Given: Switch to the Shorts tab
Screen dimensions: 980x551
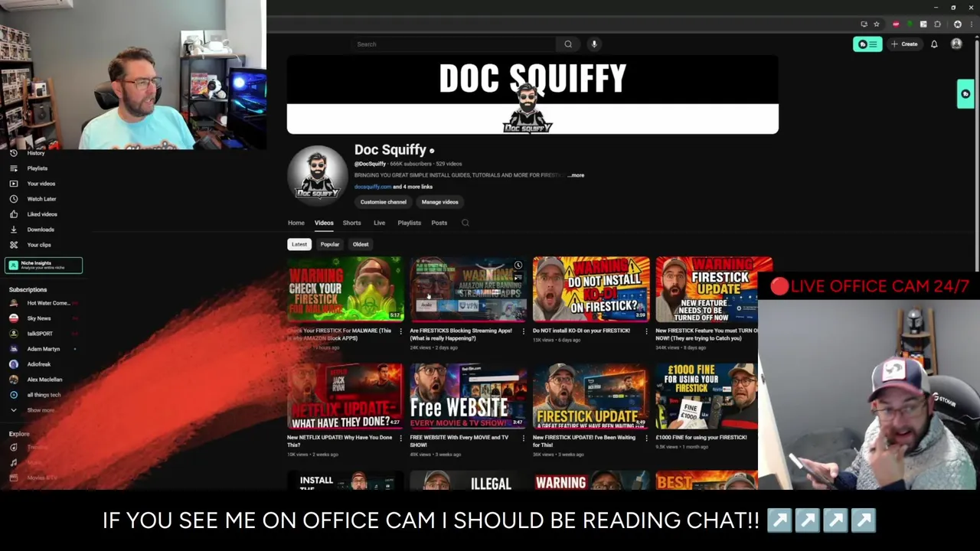Looking at the screenshot, I should pyautogui.click(x=351, y=223).
